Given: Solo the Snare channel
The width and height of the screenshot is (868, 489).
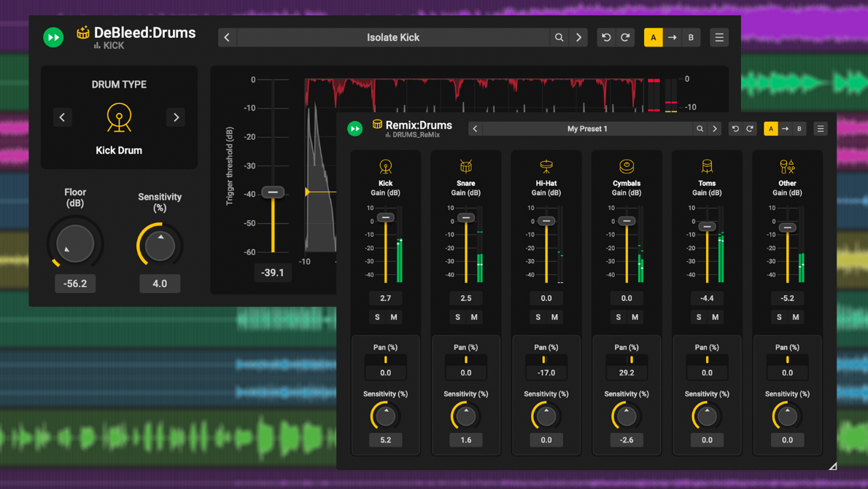Looking at the screenshot, I should click(458, 317).
